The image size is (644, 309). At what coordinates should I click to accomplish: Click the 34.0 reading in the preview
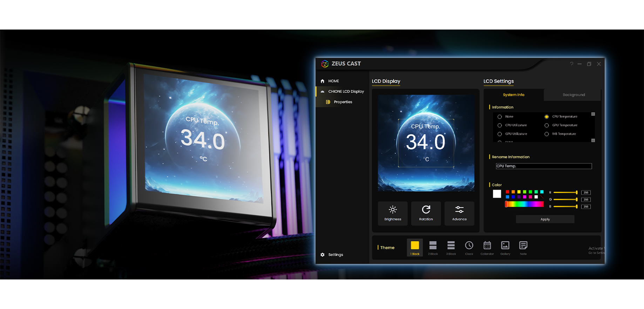point(426,142)
